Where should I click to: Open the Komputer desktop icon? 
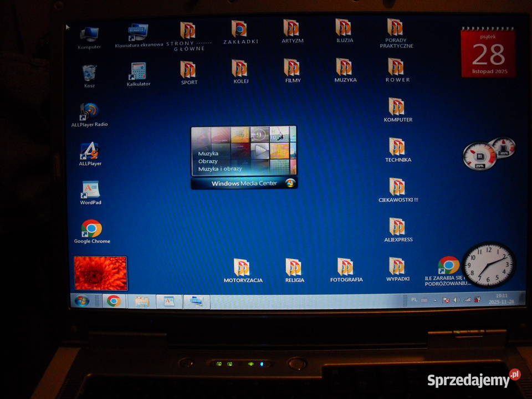[89, 34]
